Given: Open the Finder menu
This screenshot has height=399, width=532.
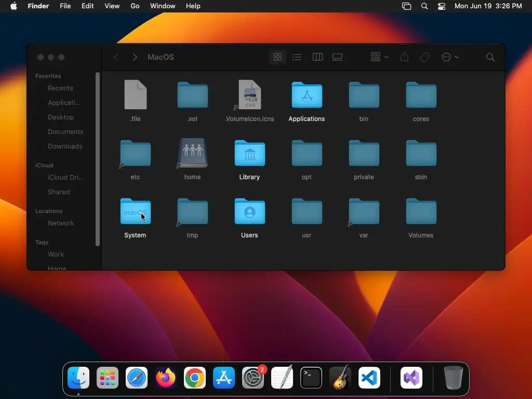Looking at the screenshot, I should pos(38,6).
